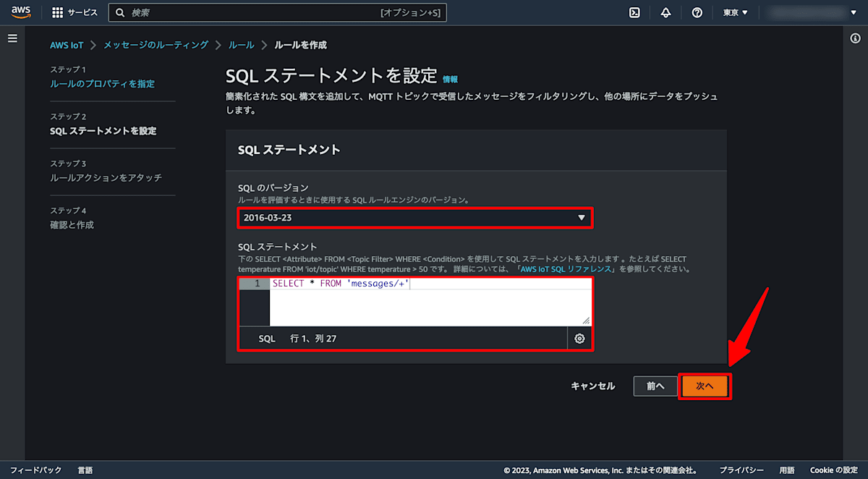Open Cookie の設定 footer link
Screen dimensions: 868x479
click(x=833, y=470)
